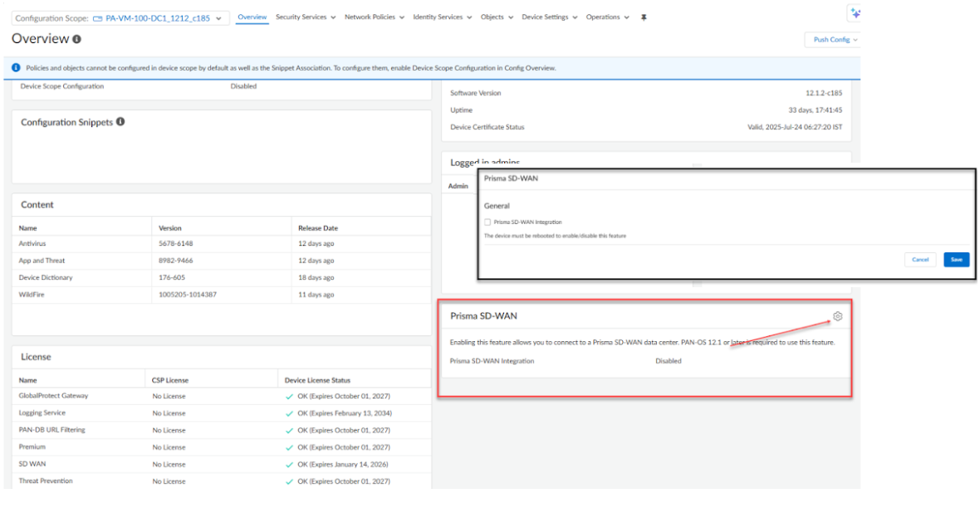Open the Push Config dropdown
The width and height of the screenshot is (980, 508).
pyautogui.click(x=833, y=40)
